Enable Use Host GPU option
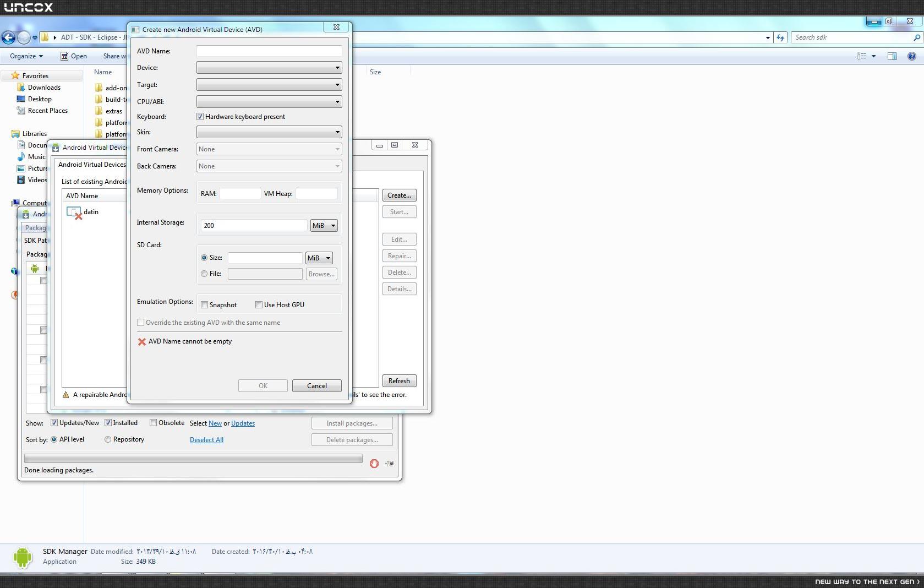 [259, 305]
